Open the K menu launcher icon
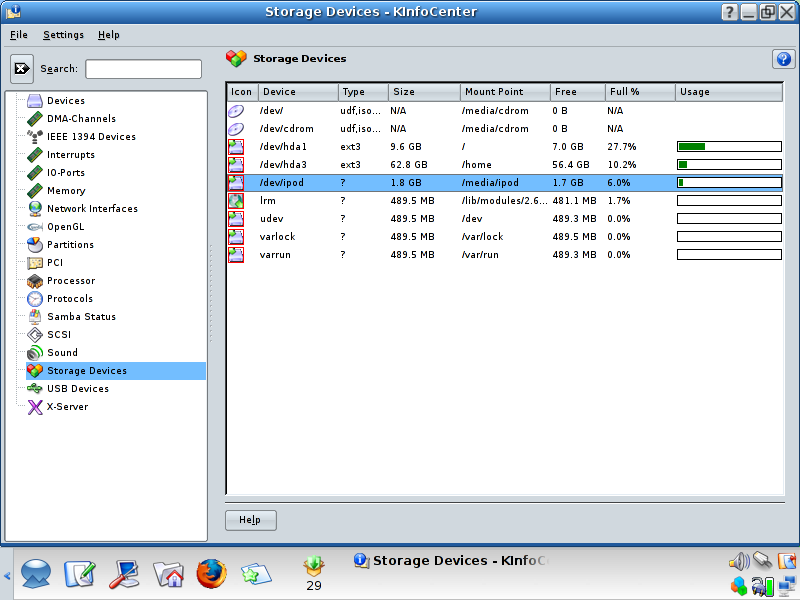The image size is (800, 600). click(x=36, y=573)
